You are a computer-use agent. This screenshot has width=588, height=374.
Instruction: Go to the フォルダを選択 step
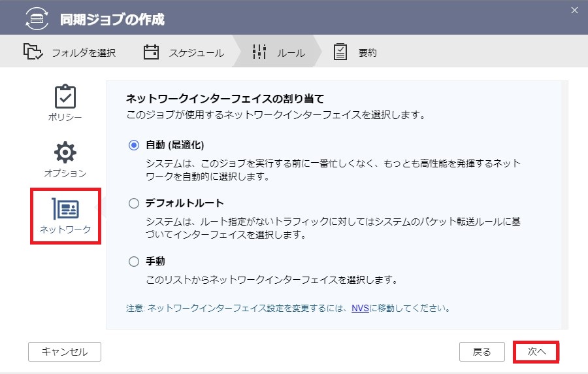70,52
